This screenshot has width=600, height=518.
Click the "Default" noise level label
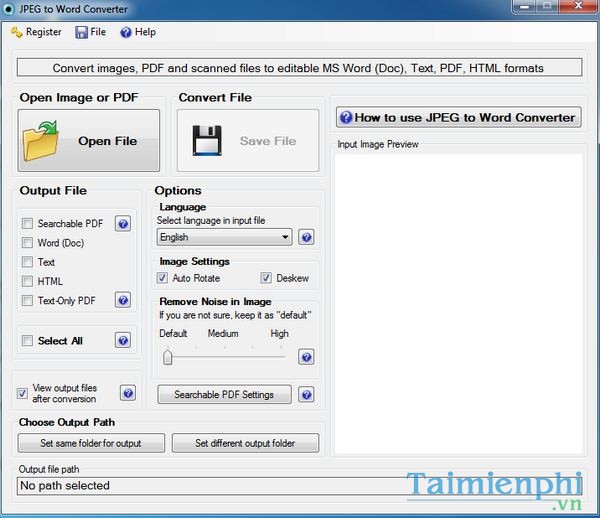tap(173, 334)
